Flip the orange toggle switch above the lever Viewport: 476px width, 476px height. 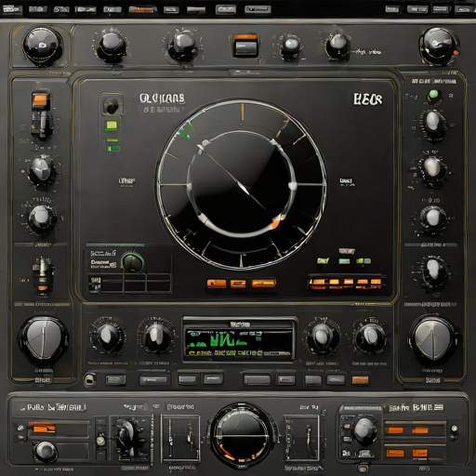[40, 100]
